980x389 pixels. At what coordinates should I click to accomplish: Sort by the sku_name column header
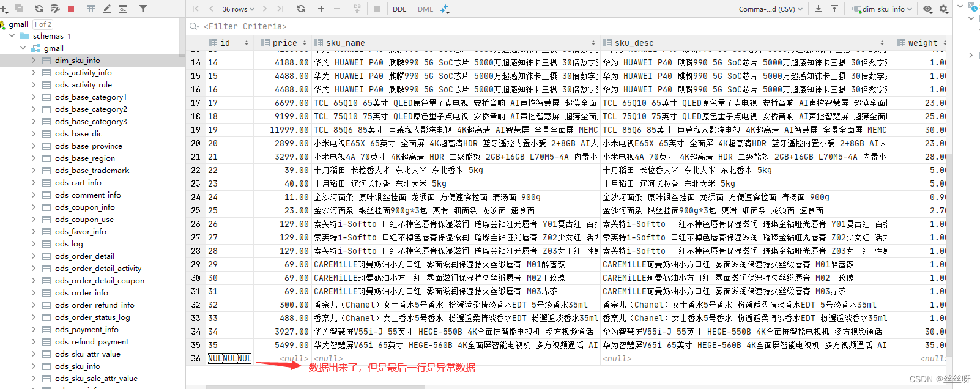(x=455, y=43)
